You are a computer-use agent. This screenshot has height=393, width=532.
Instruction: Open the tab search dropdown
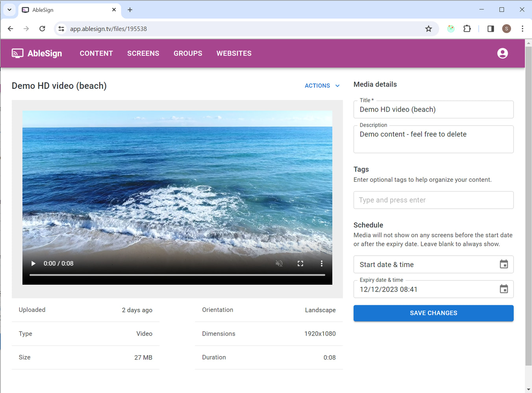click(9, 10)
